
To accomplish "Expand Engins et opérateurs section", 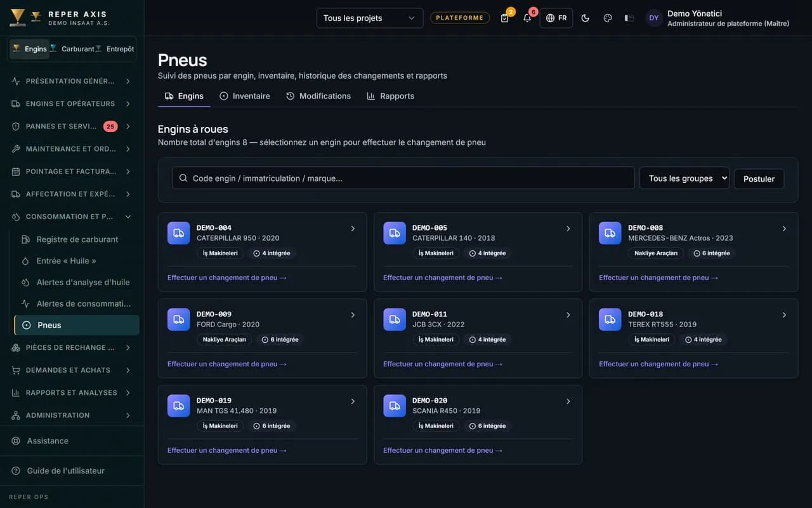I will (x=72, y=104).
